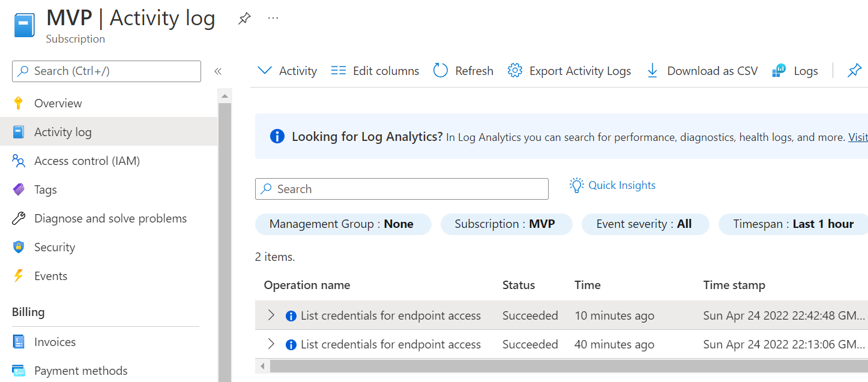The height and width of the screenshot is (382, 868).
Task: Sort by the Operation name column header
Action: coord(307,285)
